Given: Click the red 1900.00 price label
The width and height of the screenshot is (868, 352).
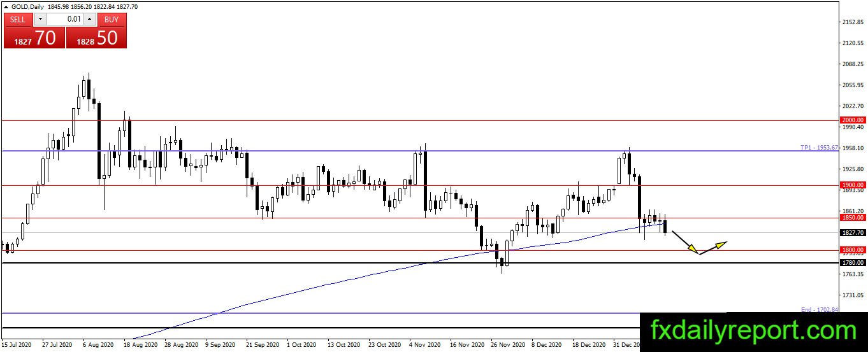Looking at the screenshot, I should [x=852, y=185].
